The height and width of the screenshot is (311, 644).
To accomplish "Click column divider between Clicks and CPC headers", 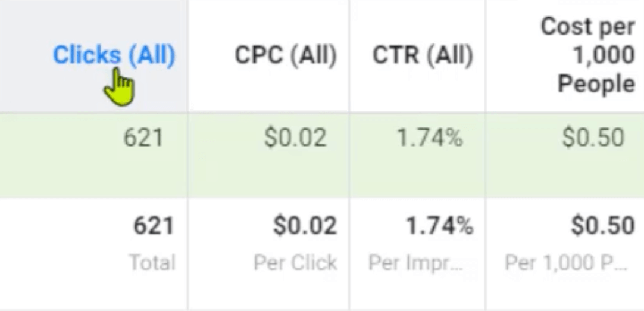I will pyautogui.click(x=187, y=55).
